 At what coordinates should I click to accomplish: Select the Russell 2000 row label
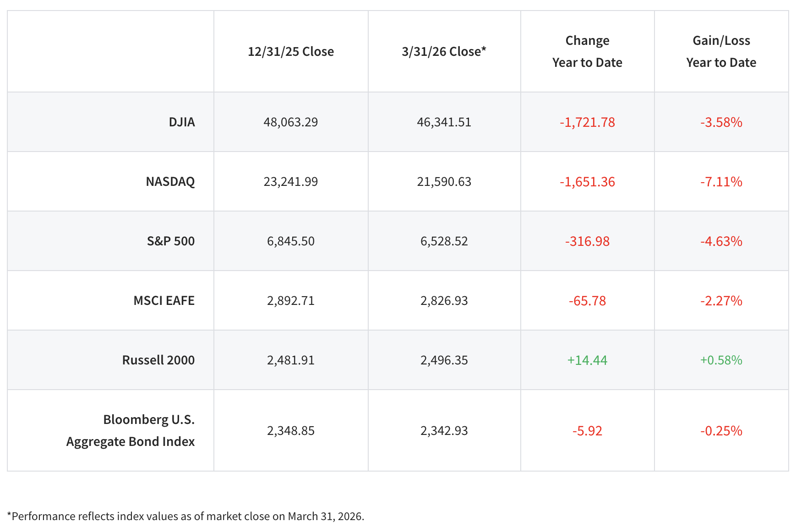[x=158, y=360]
